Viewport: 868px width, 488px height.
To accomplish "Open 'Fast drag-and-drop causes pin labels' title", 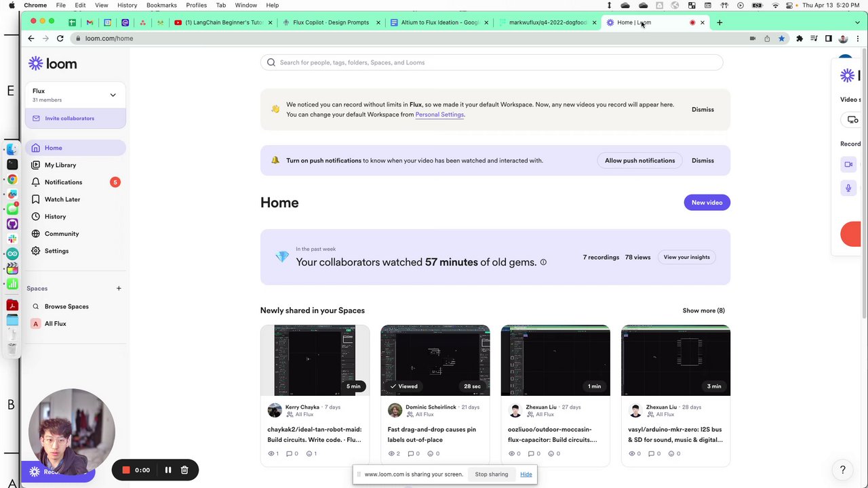I will (431, 434).
